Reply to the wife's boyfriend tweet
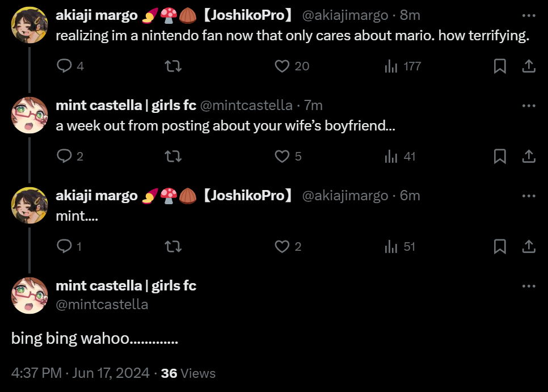Screen dimensions: 548x392 click(64, 156)
